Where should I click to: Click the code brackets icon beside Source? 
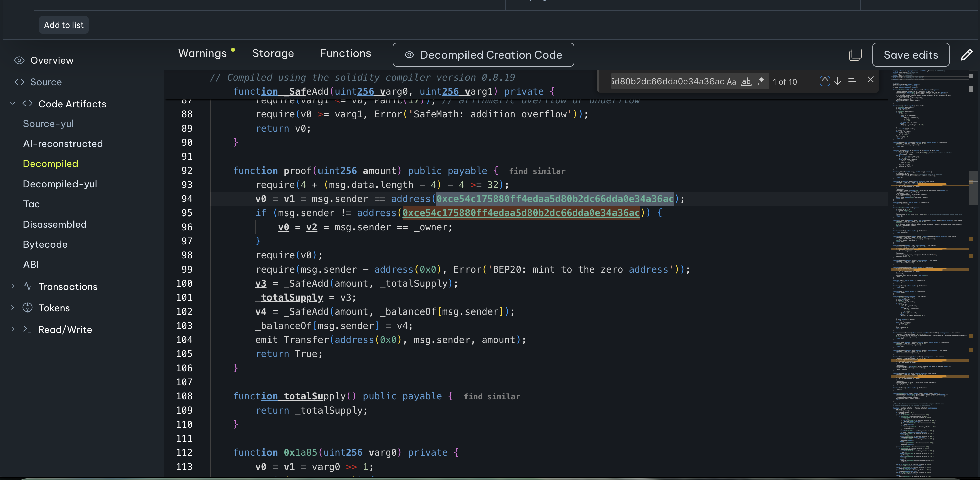[x=19, y=82]
